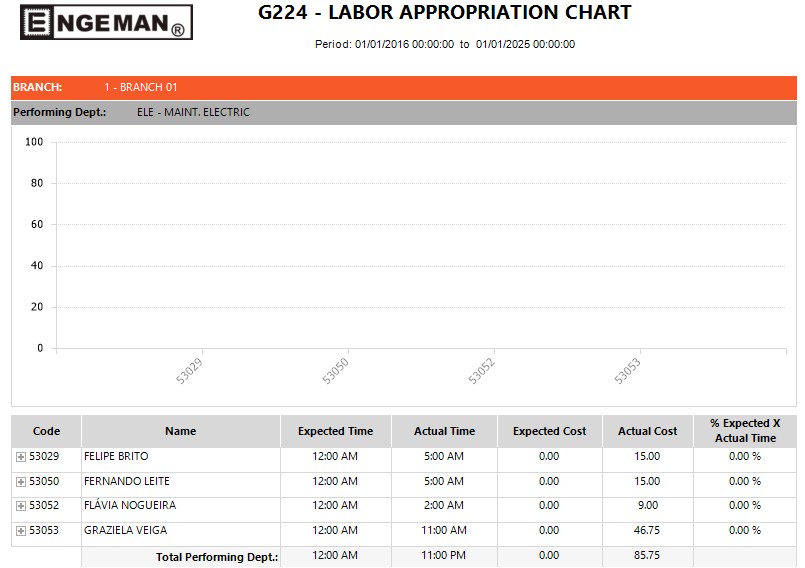Click the Actual Cost column header

[x=647, y=432]
